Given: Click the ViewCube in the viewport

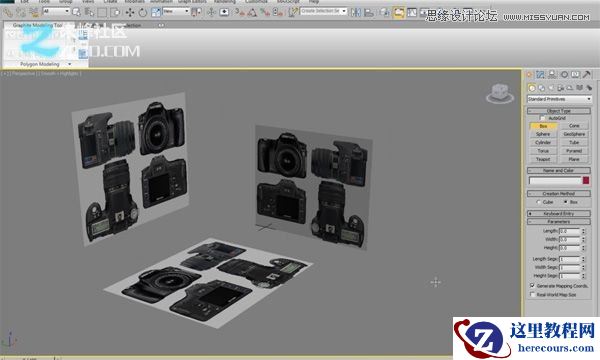Looking at the screenshot, I should pos(500,94).
